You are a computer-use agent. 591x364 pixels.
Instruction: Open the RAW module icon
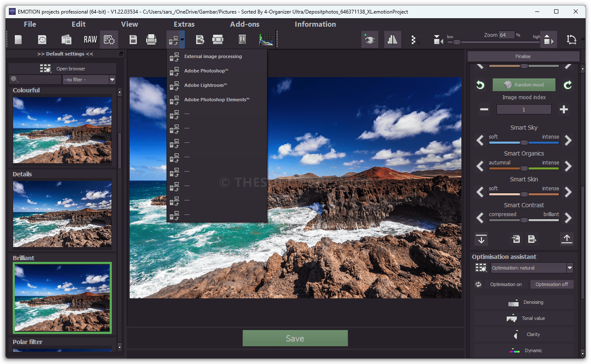pyautogui.click(x=90, y=40)
